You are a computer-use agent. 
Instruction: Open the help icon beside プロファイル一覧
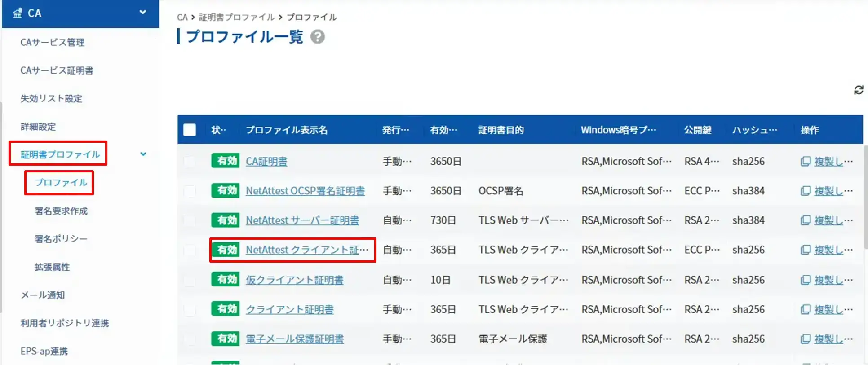pos(318,37)
